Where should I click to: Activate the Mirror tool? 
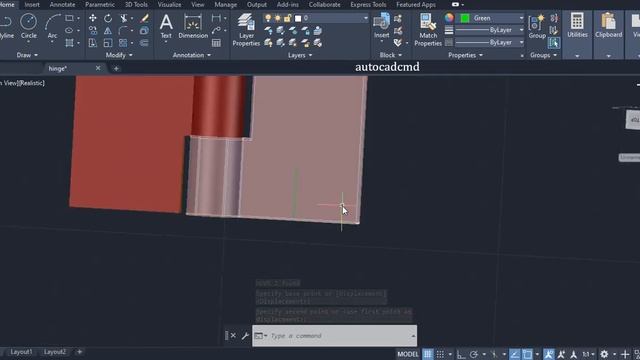coord(108,31)
